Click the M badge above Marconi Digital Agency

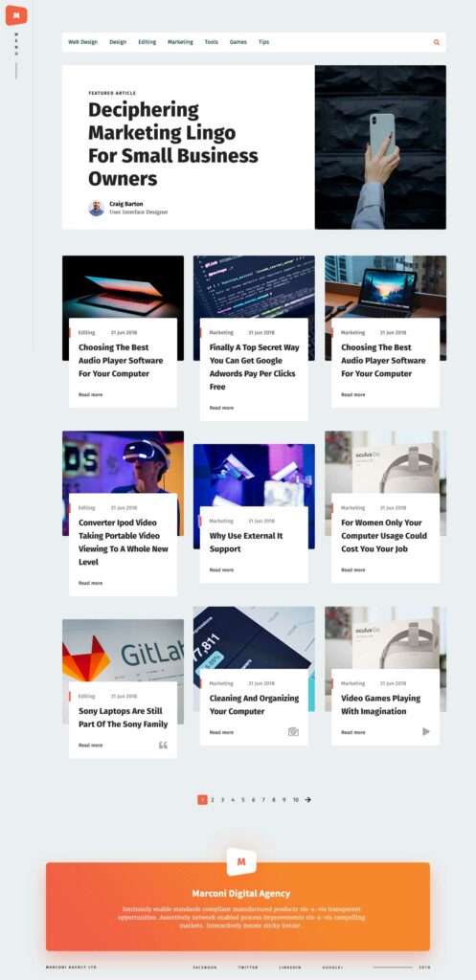coord(241,862)
